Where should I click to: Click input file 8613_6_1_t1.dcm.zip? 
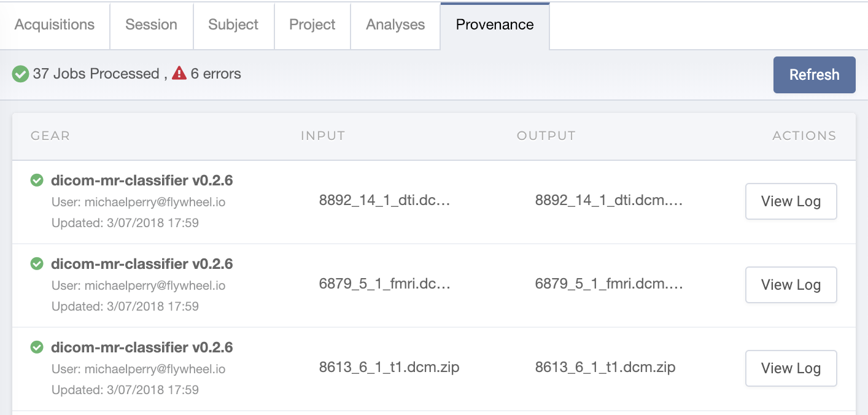(389, 368)
